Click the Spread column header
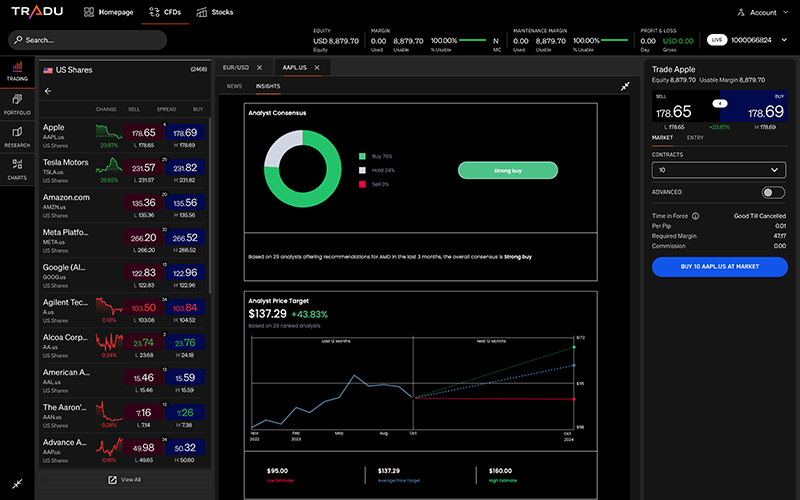 [166, 109]
